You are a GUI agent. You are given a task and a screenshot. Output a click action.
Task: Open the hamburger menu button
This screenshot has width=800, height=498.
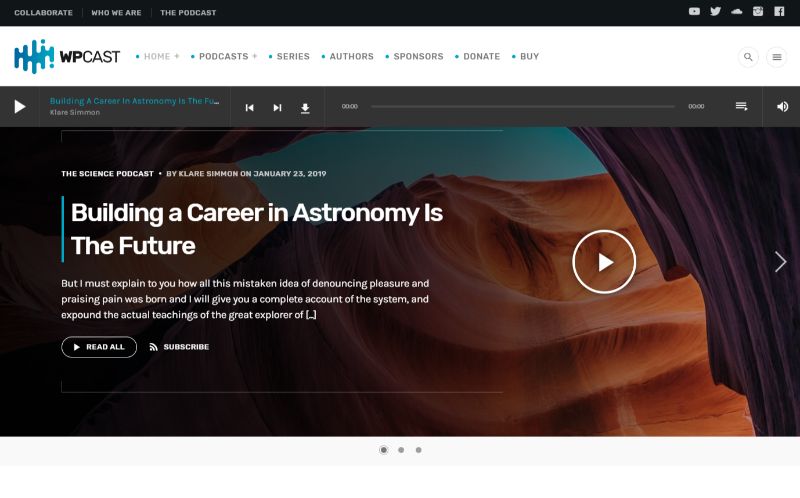click(777, 57)
